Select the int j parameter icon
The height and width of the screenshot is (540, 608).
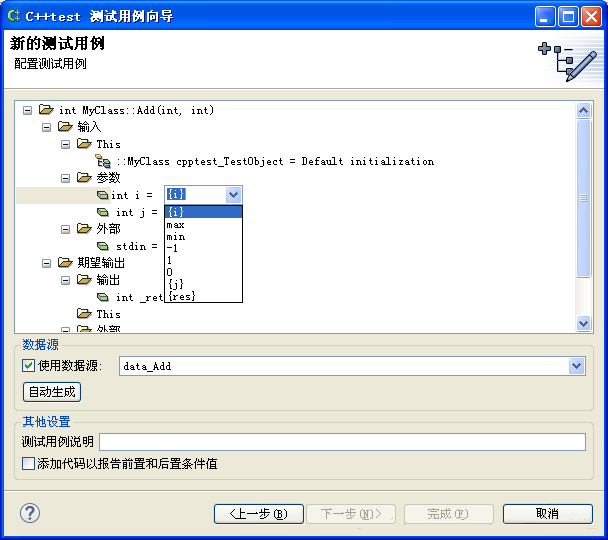103,212
